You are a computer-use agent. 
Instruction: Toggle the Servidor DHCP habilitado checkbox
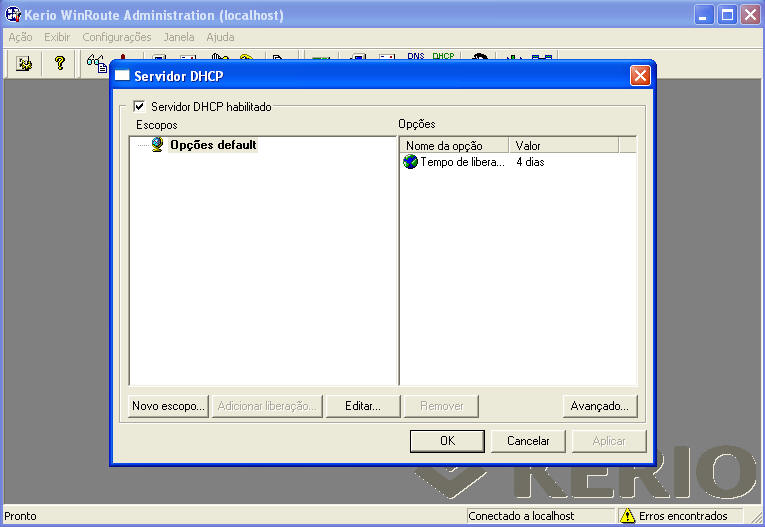(x=139, y=106)
